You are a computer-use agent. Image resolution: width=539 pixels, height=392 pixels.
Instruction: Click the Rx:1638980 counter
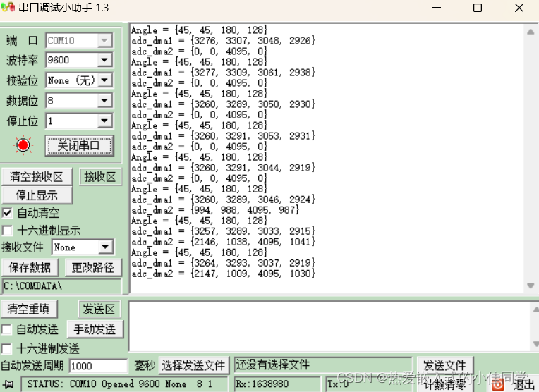(277, 384)
